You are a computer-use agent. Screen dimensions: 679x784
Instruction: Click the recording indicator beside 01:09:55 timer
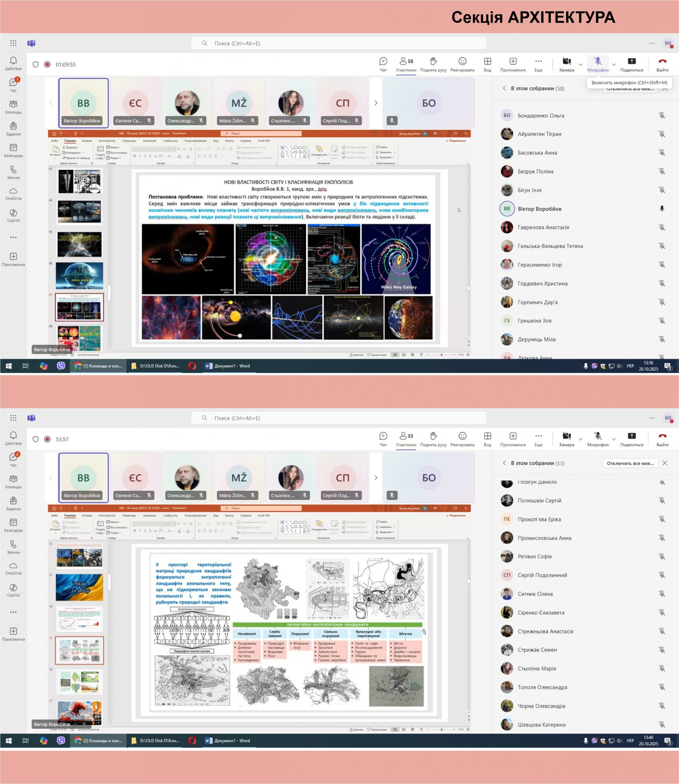[x=47, y=64]
